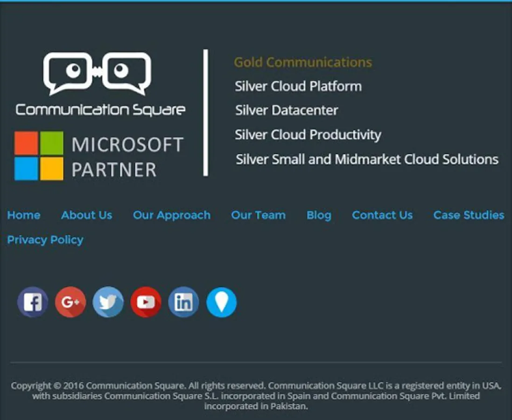Open the Google Plus social icon
Screen dimensions: 512x420
(x=70, y=302)
